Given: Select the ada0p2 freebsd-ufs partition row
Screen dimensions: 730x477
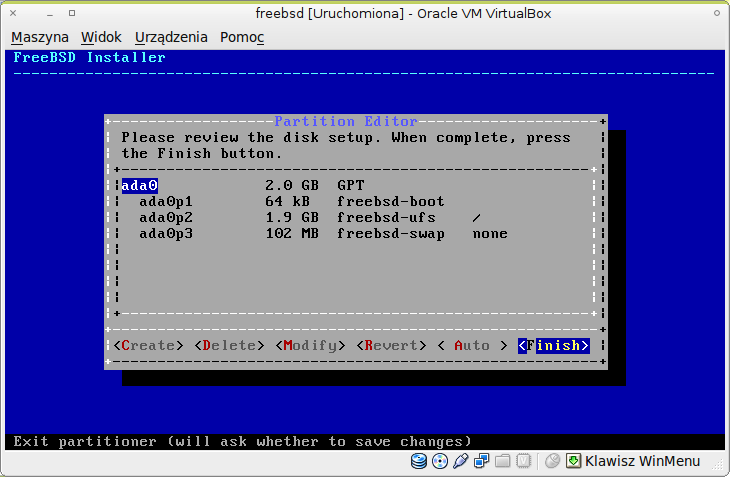Looking at the screenshot, I should point(310,217).
